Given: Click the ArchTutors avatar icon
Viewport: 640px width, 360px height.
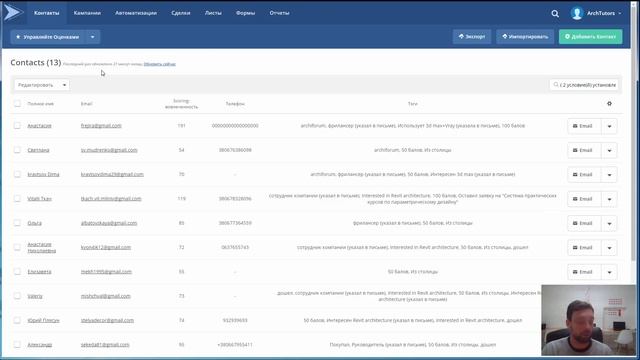Looking at the screenshot, I should (x=577, y=13).
